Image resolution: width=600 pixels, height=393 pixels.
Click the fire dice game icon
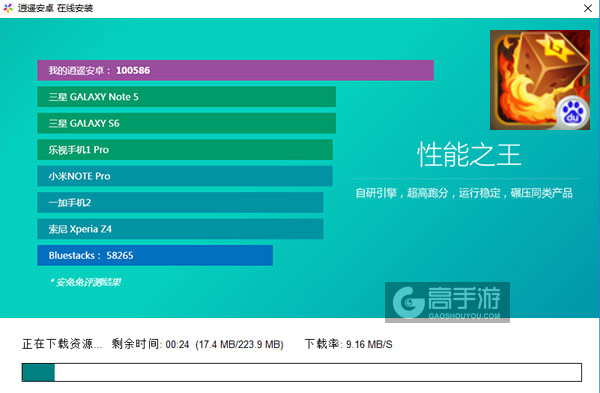[540, 80]
